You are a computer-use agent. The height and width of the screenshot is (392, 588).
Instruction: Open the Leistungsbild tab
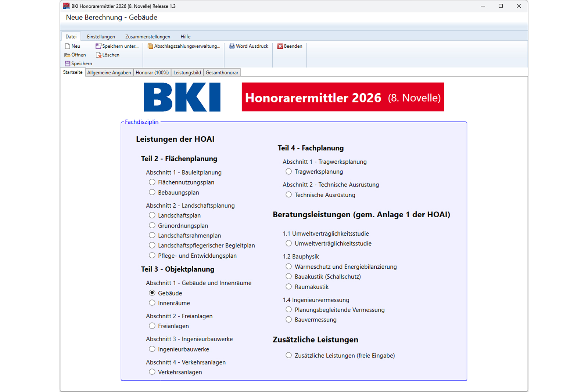(x=187, y=73)
